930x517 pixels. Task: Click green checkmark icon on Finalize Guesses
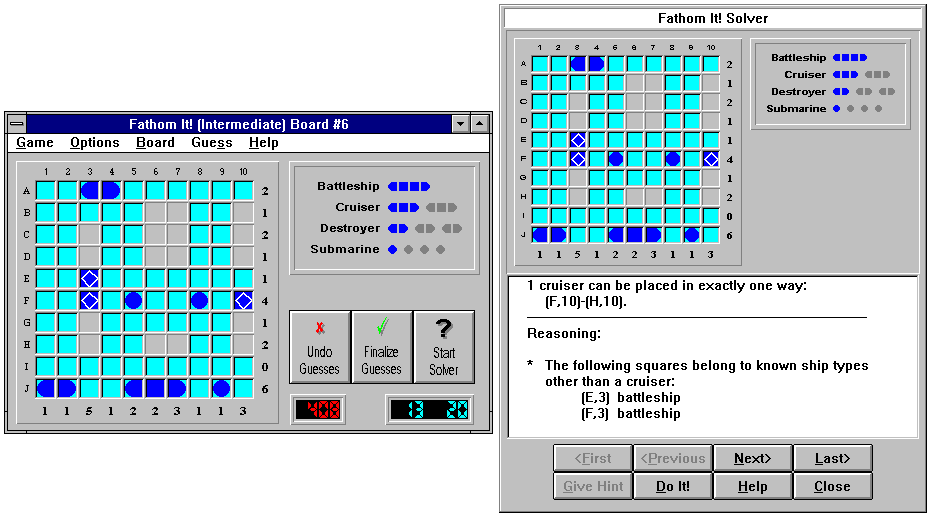coord(382,326)
